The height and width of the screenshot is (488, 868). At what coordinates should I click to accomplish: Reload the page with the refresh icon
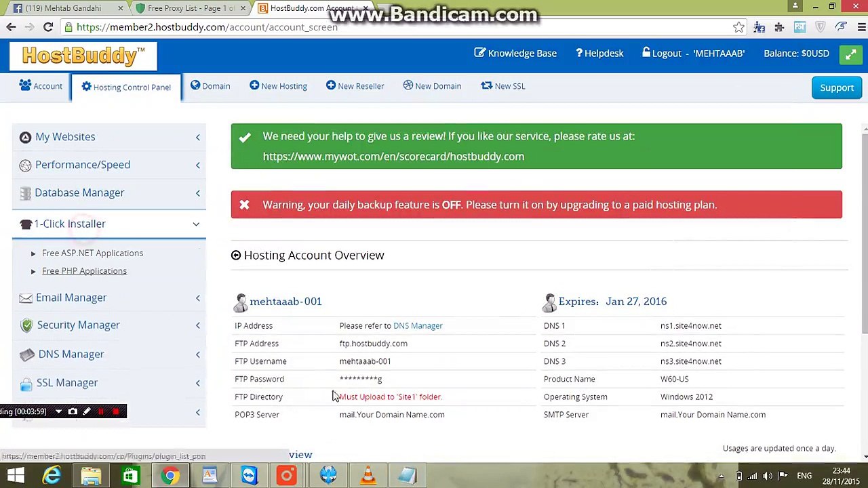[x=48, y=27]
